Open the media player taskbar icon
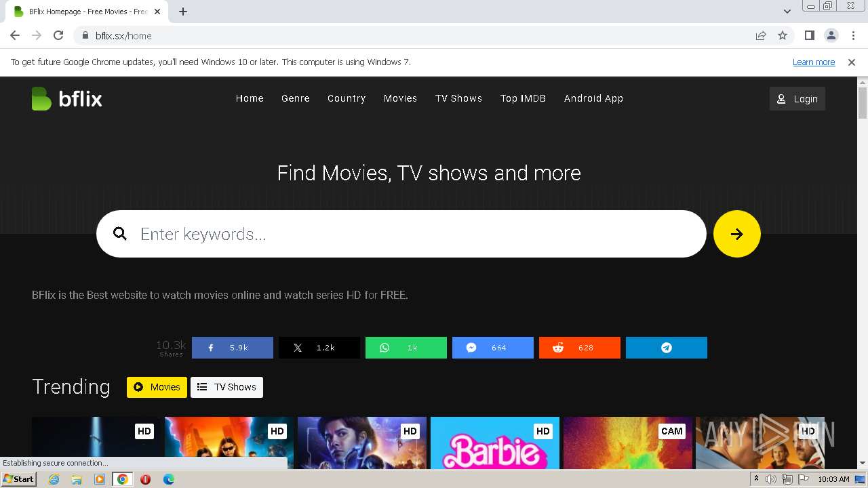The image size is (868, 488). tap(100, 479)
